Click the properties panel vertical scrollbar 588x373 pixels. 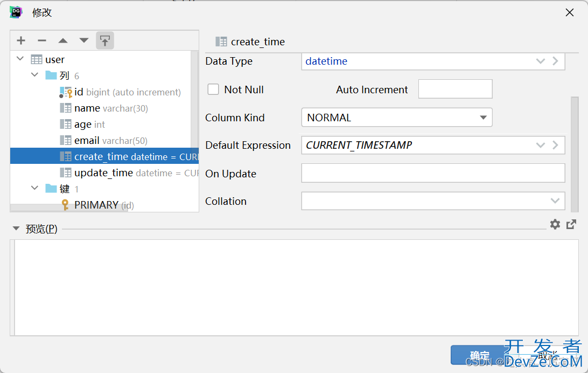tap(575, 155)
